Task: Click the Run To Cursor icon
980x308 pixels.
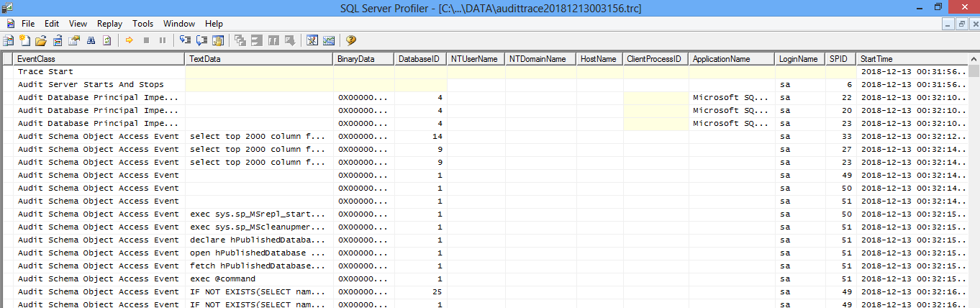Action: pos(201,40)
